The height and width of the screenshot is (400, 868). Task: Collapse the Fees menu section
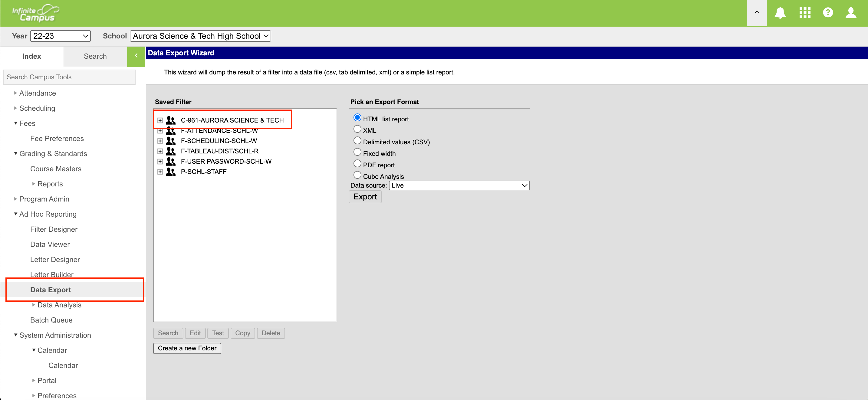point(15,123)
